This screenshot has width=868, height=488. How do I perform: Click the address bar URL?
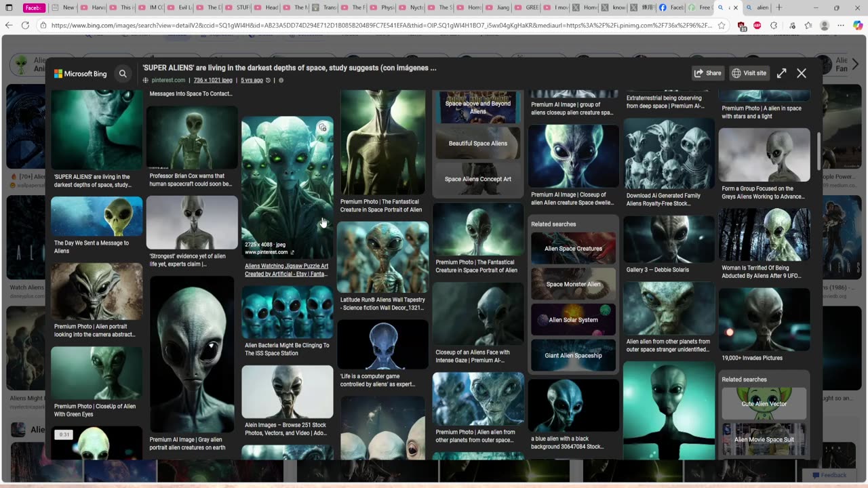click(x=381, y=25)
